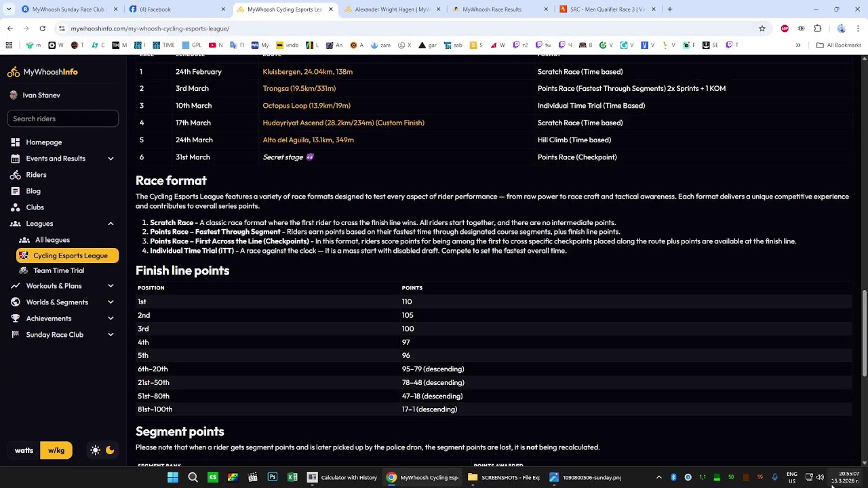Click the Clubs icon in sidebar
This screenshot has width=868, height=488.
pos(15,207)
